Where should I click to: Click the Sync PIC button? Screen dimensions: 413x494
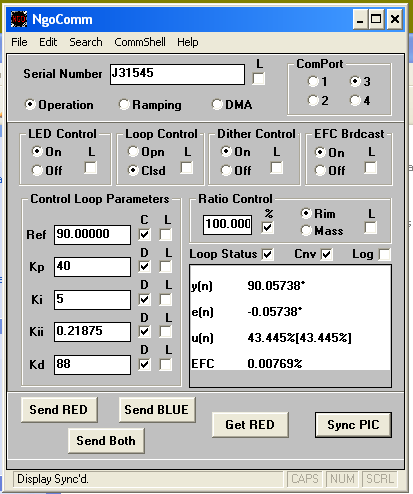pyautogui.click(x=353, y=425)
